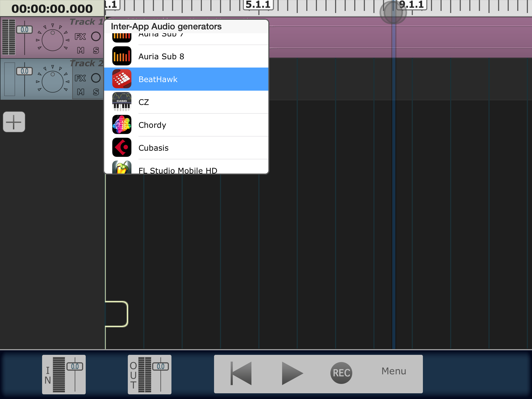Click the Casio CZ app icon

(122, 102)
